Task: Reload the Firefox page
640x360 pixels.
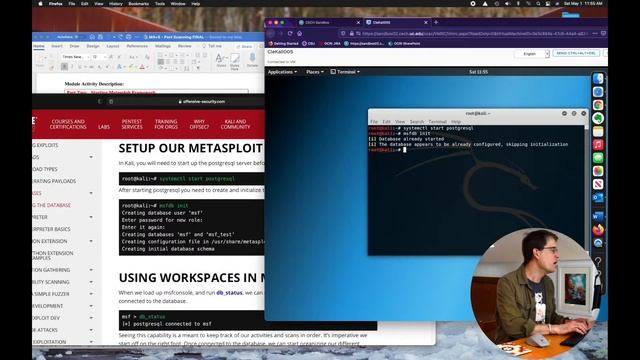Action: click(x=290, y=33)
